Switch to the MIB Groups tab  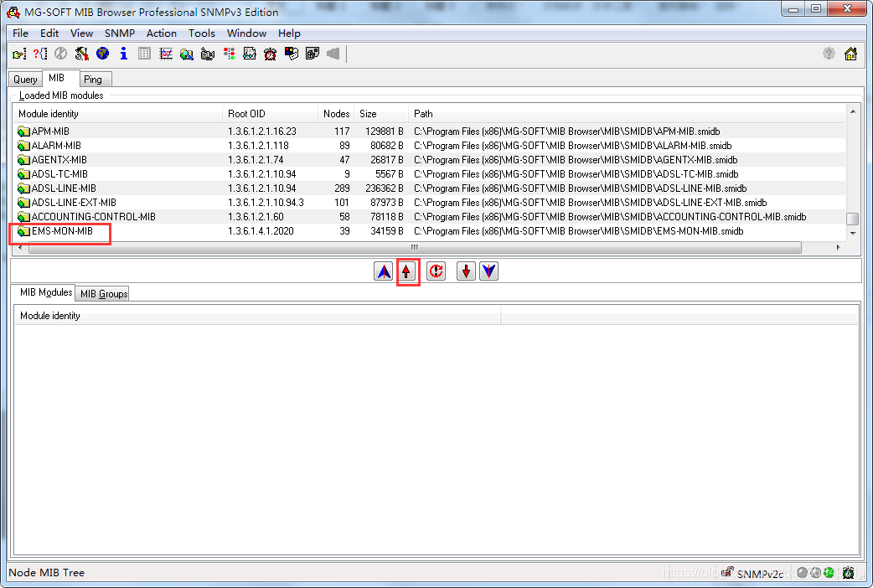tap(104, 293)
